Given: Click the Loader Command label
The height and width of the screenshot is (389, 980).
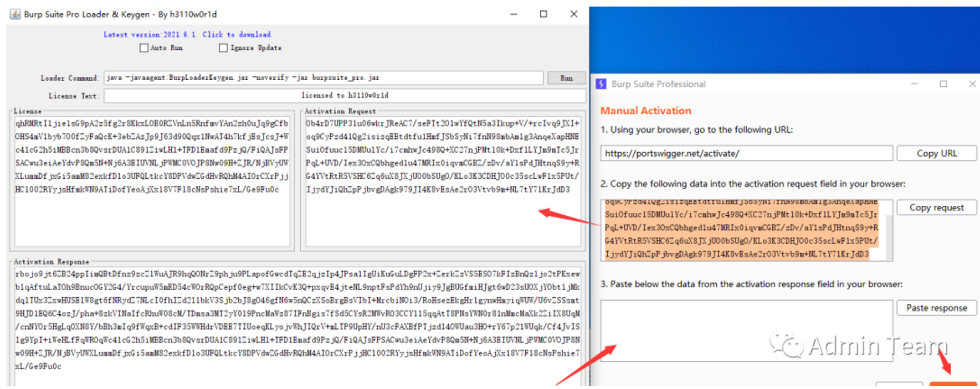Looking at the screenshot, I should pos(70,78).
